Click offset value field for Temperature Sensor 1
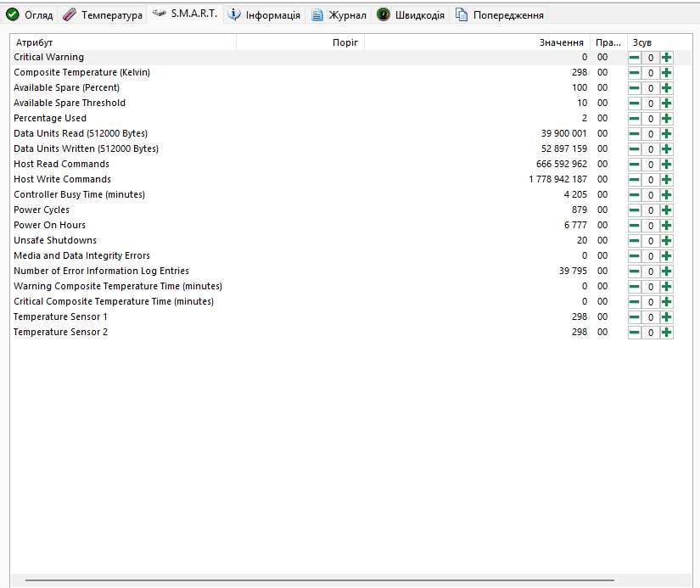Image resolution: width=700 pixels, height=588 pixels. tap(651, 317)
